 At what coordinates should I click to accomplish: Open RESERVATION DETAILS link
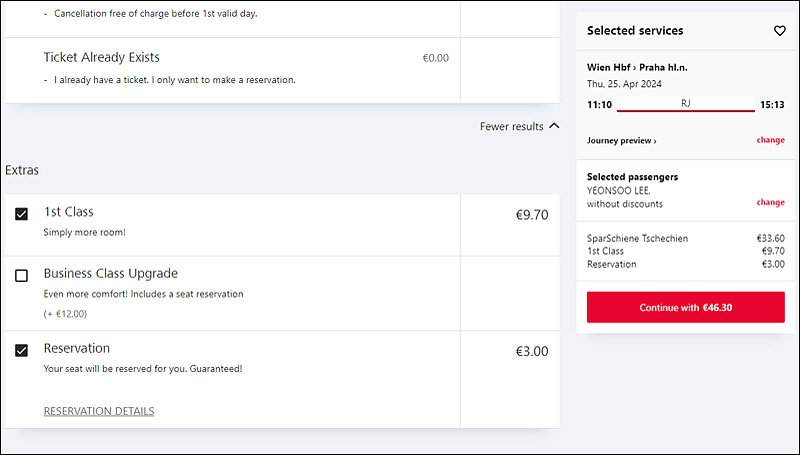pos(99,411)
